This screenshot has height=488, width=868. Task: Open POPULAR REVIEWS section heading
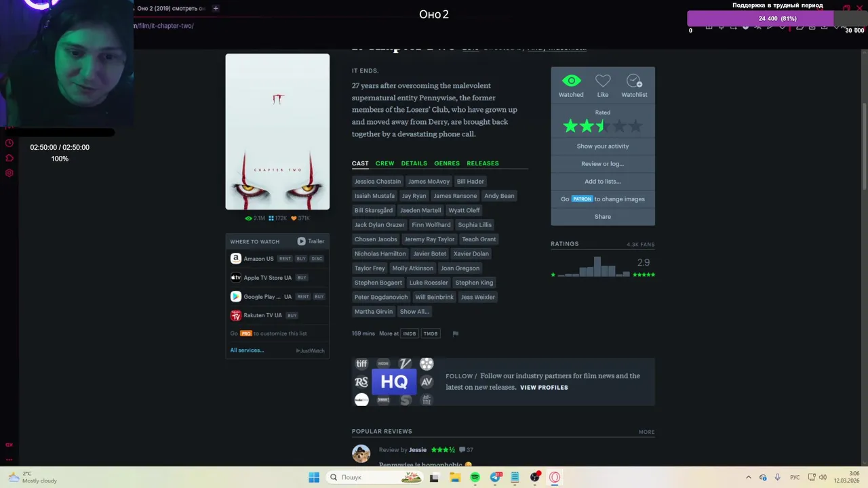pos(382,431)
